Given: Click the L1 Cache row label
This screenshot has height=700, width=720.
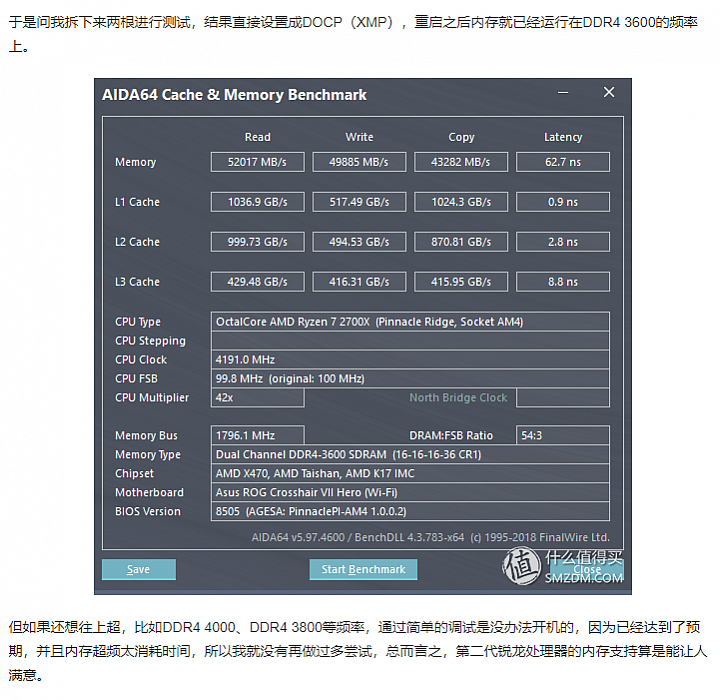Looking at the screenshot, I should 137,202.
